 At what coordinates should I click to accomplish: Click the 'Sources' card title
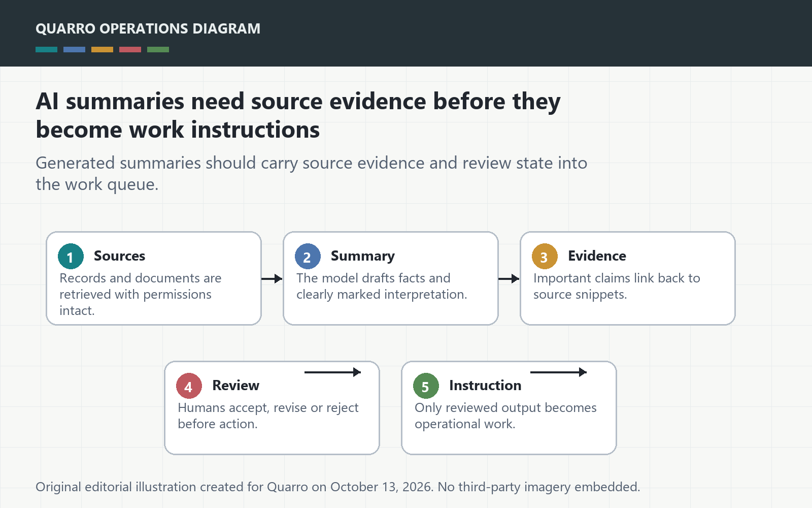(x=119, y=256)
